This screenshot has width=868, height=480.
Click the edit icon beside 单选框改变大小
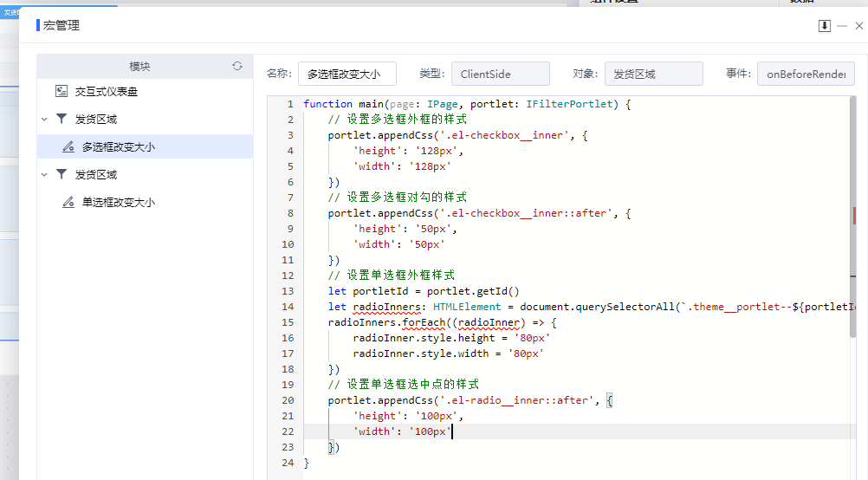coord(68,202)
